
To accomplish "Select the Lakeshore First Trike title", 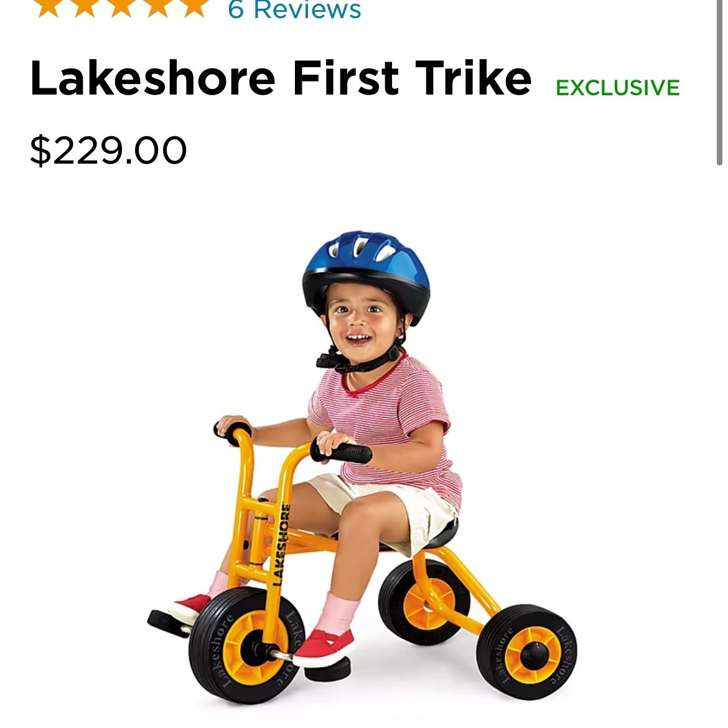I will (281, 78).
